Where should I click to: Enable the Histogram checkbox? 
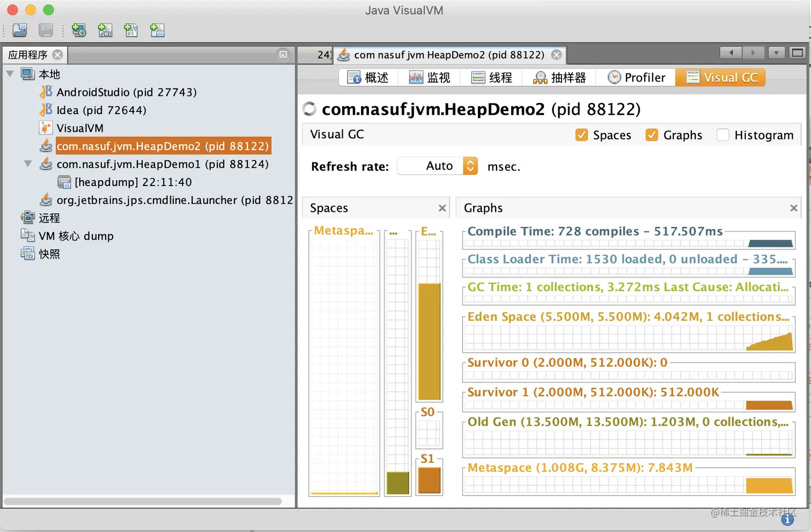click(723, 135)
